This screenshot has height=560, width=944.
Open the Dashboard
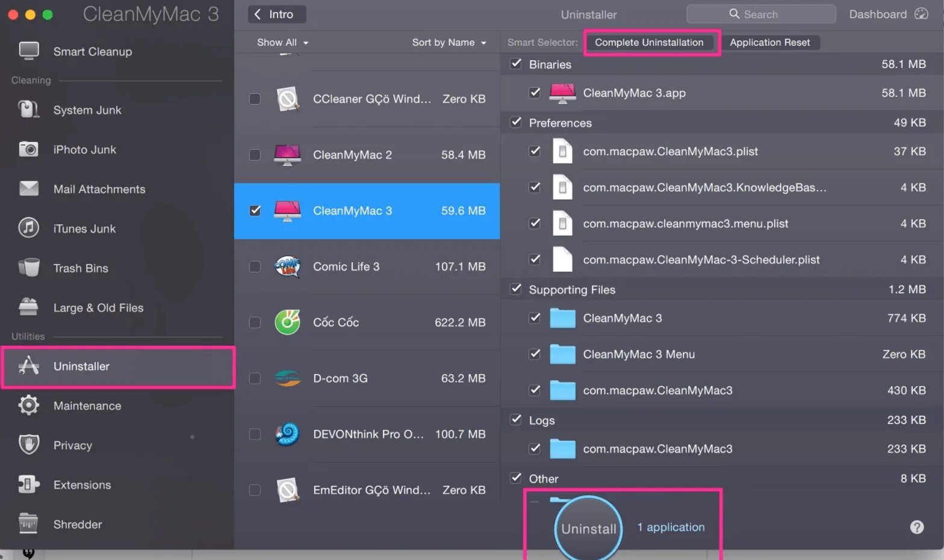[x=889, y=14]
